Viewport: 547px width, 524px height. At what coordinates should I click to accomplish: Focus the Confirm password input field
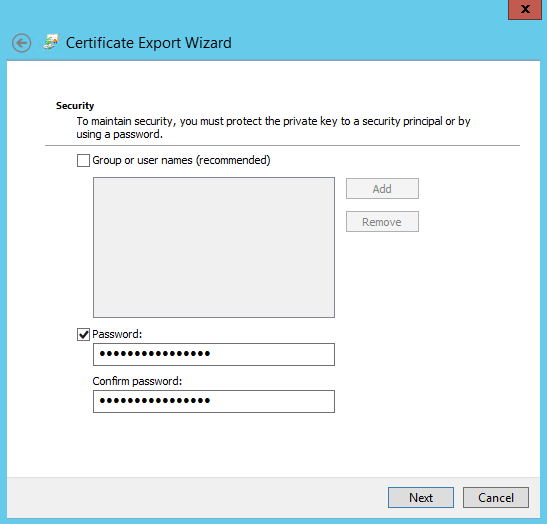[x=214, y=401]
